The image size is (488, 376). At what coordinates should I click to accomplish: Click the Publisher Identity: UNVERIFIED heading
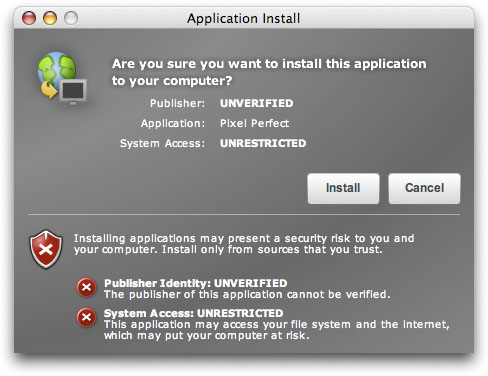coord(196,283)
